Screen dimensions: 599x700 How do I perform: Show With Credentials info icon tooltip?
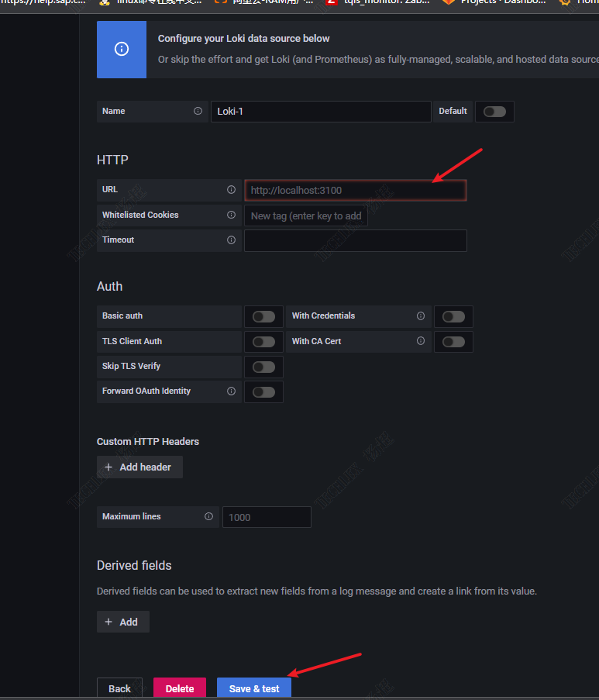[421, 316]
